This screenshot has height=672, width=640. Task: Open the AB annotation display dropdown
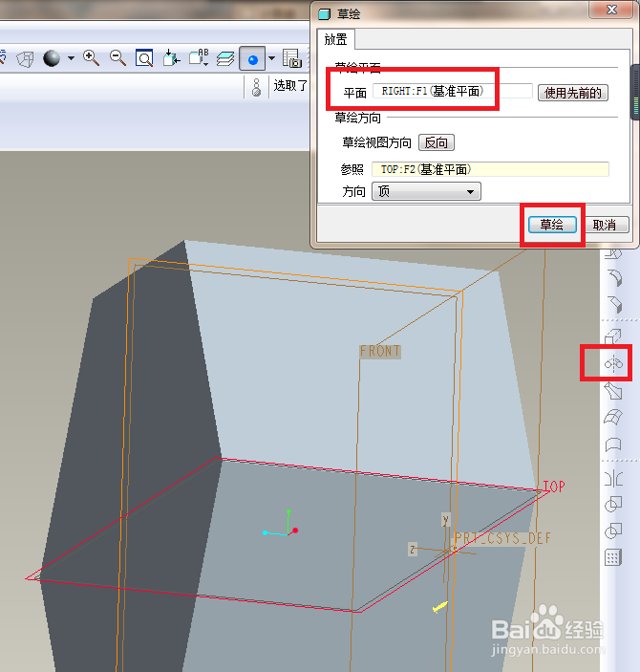click(199, 57)
